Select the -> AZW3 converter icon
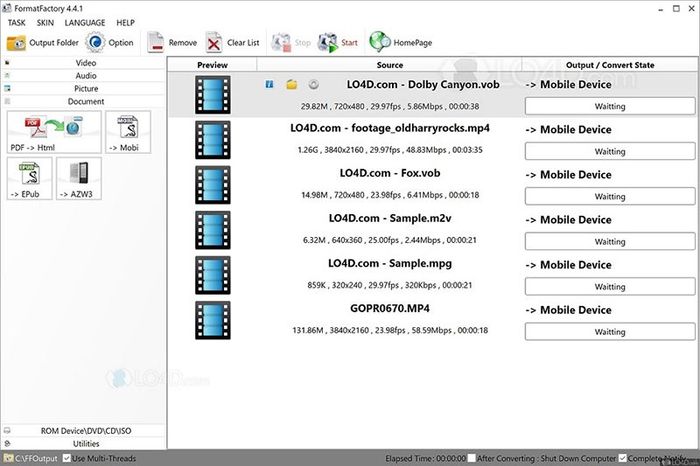 tap(79, 179)
